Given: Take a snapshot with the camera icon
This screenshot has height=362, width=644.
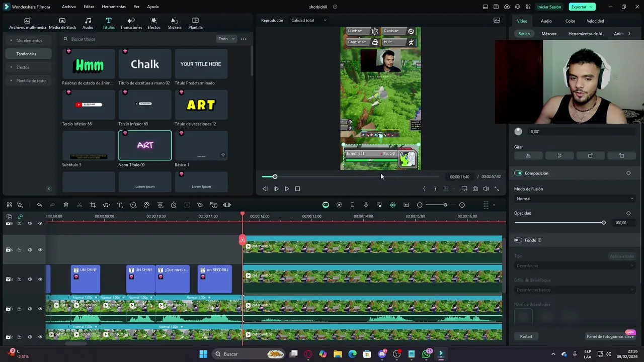Looking at the screenshot, I should [475, 189].
